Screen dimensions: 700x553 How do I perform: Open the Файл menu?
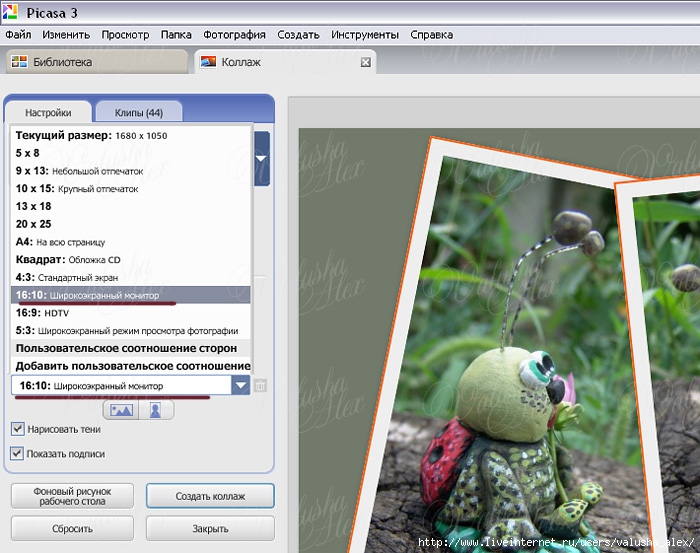pos(18,35)
